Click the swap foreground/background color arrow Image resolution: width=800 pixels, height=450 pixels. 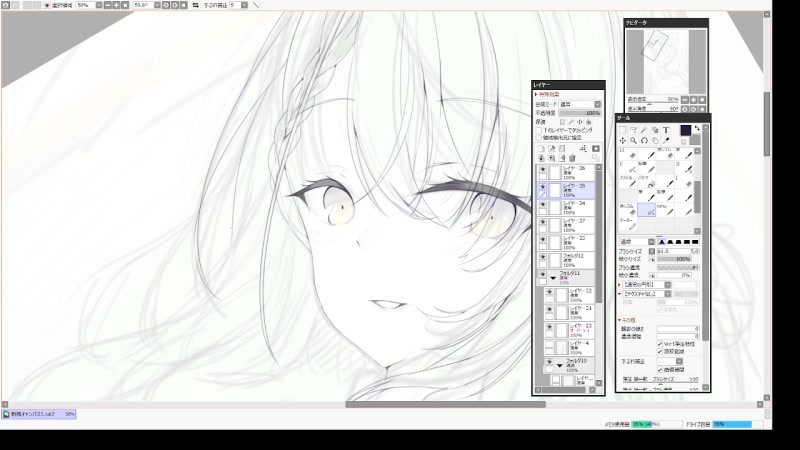point(697,128)
